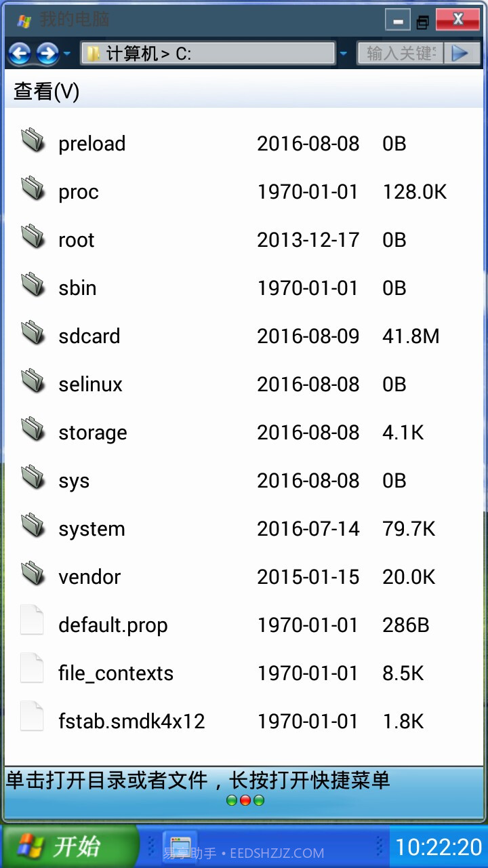Expand the address bar dropdown arrow

pyautogui.click(x=344, y=53)
